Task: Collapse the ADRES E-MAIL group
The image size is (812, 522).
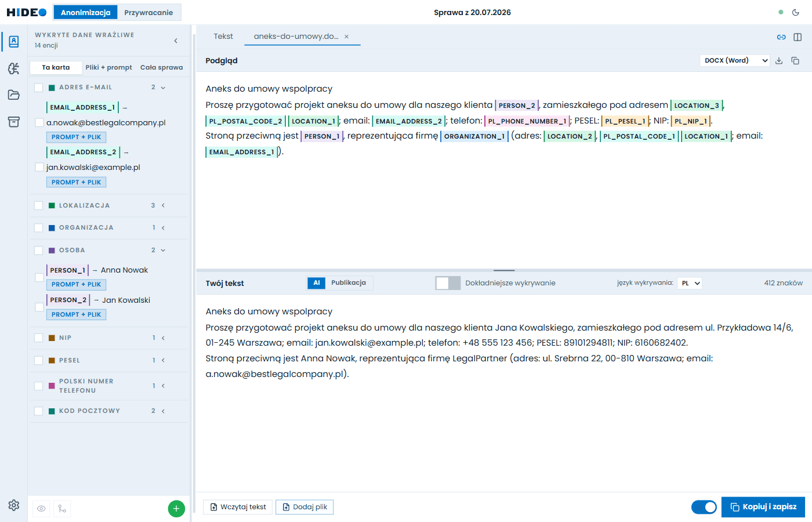Action: pos(163,88)
